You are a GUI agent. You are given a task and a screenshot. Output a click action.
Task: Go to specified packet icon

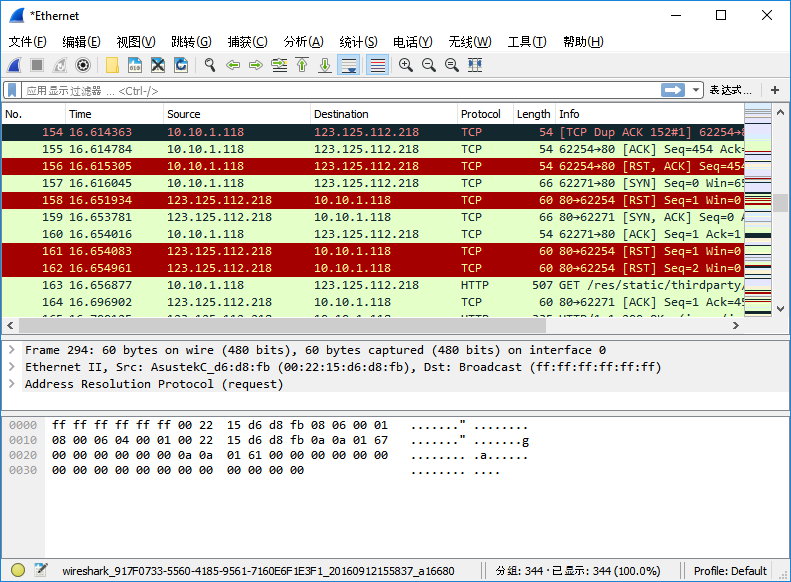coord(279,65)
